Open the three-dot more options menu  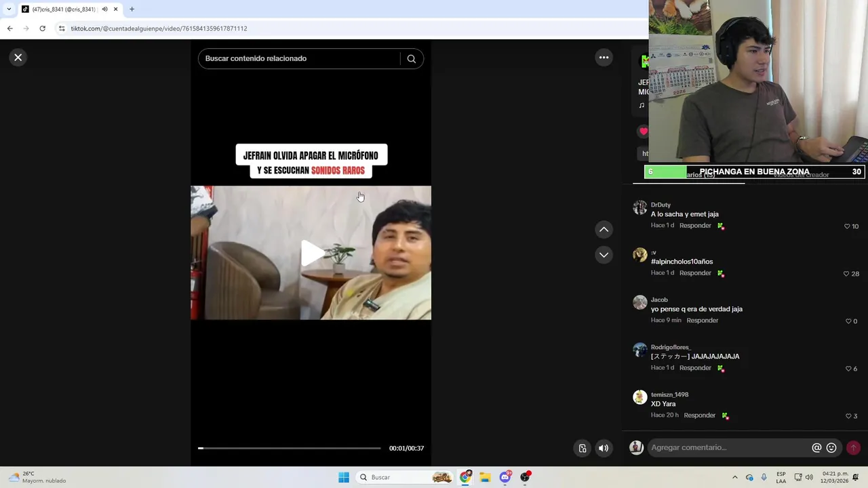[x=604, y=58]
